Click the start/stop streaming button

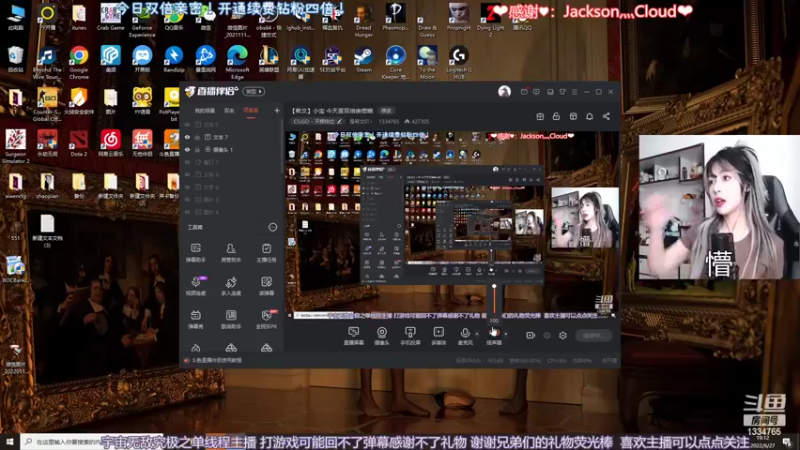click(593, 335)
